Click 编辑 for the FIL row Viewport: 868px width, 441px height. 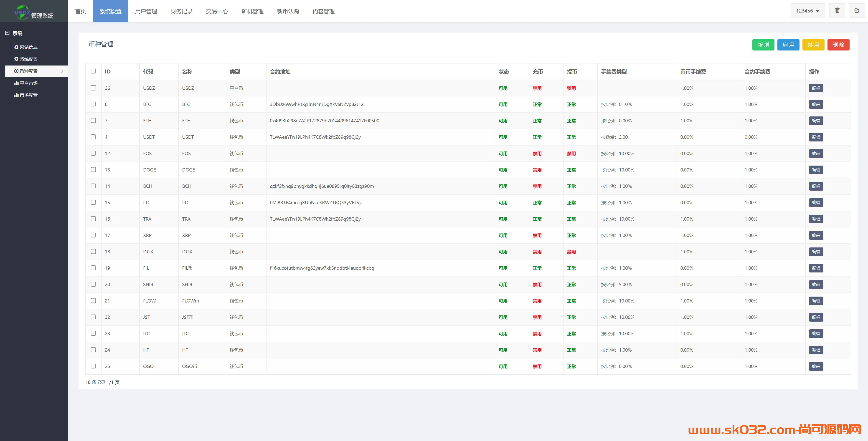pos(816,268)
